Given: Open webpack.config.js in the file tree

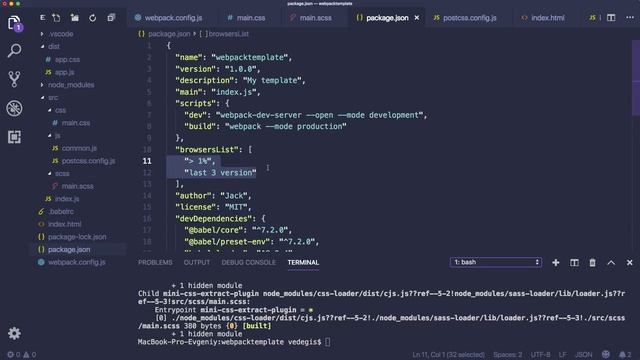Looking at the screenshot, I should point(77,262).
